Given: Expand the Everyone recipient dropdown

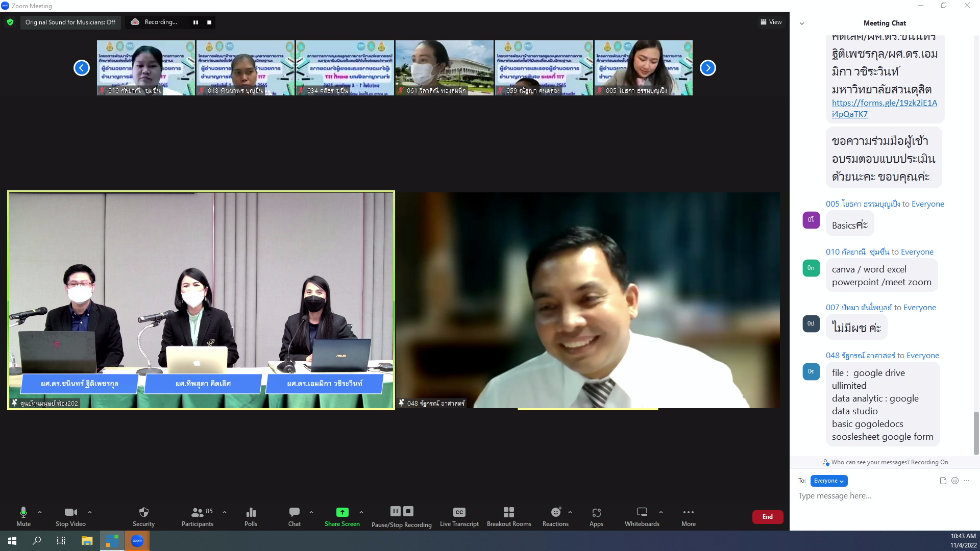Looking at the screenshot, I should [x=828, y=481].
